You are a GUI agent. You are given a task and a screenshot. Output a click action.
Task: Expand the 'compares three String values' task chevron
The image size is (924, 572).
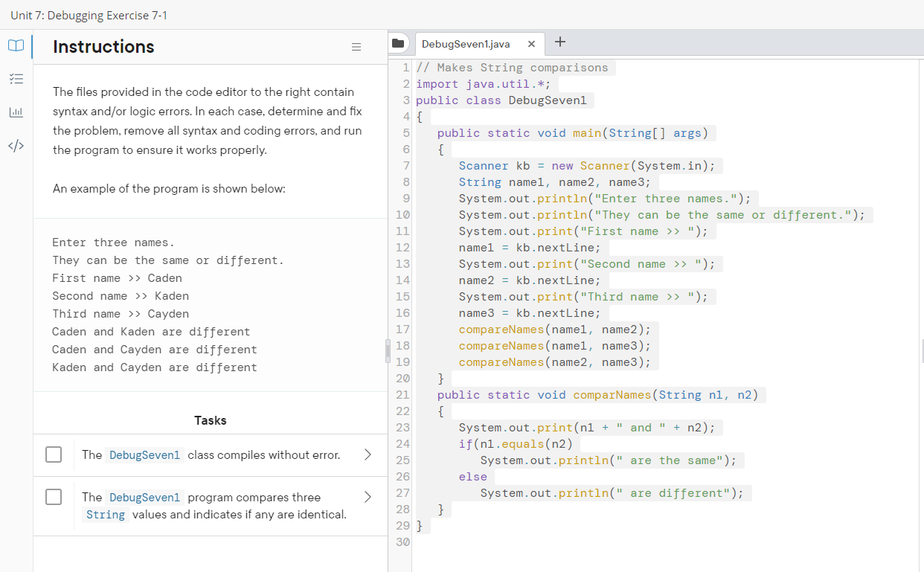pos(367,497)
